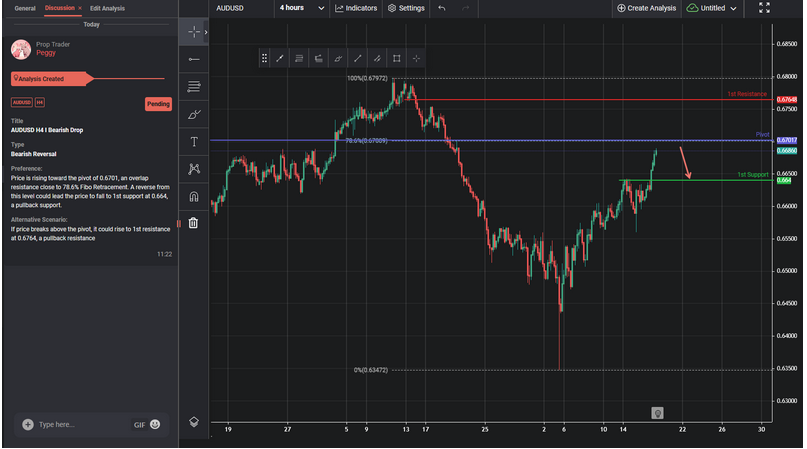The height and width of the screenshot is (449, 807).
Task: Select Fib retracement in floating toolbar
Action: [299, 58]
